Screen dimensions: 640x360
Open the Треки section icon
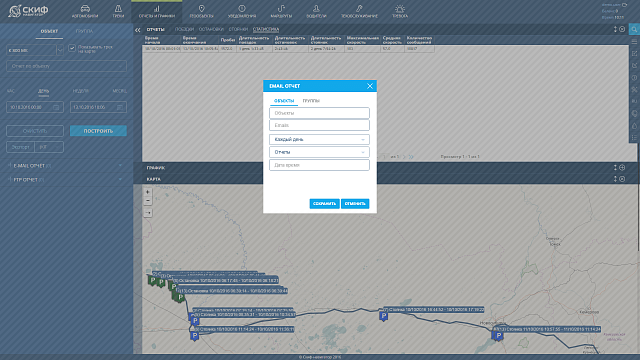(x=118, y=11)
